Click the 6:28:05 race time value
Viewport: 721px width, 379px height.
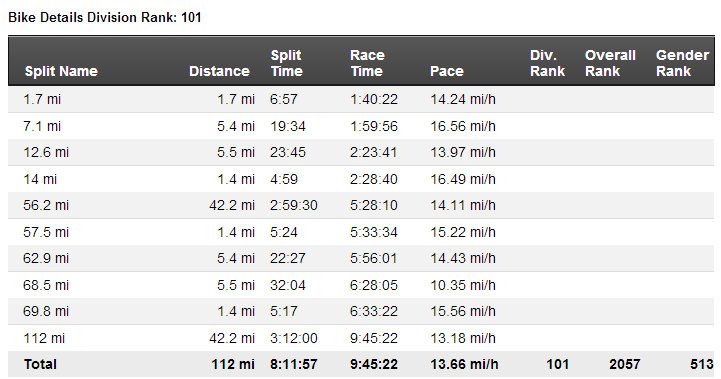coord(373,285)
